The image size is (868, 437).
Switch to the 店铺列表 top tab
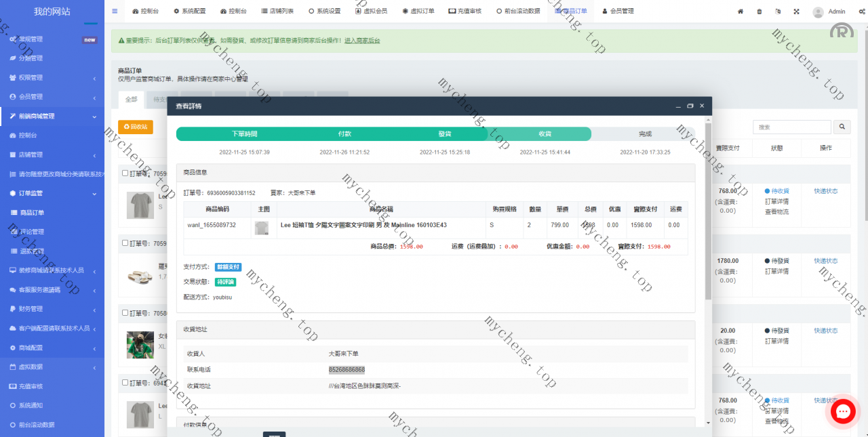tap(277, 11)
